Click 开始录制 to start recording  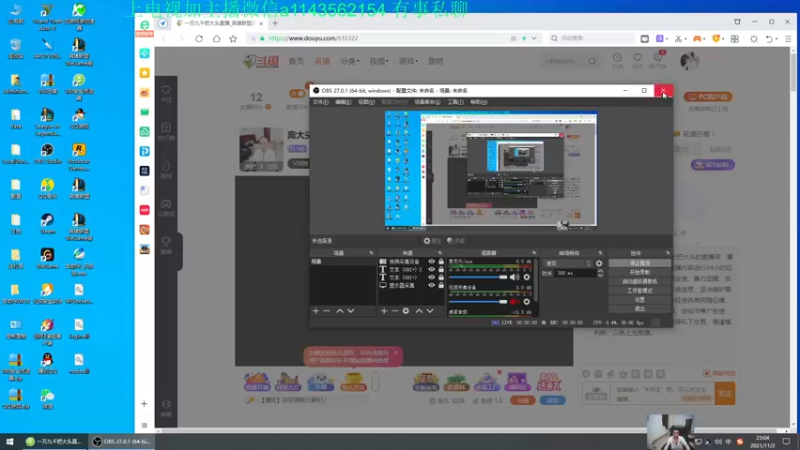coord(639,272)
